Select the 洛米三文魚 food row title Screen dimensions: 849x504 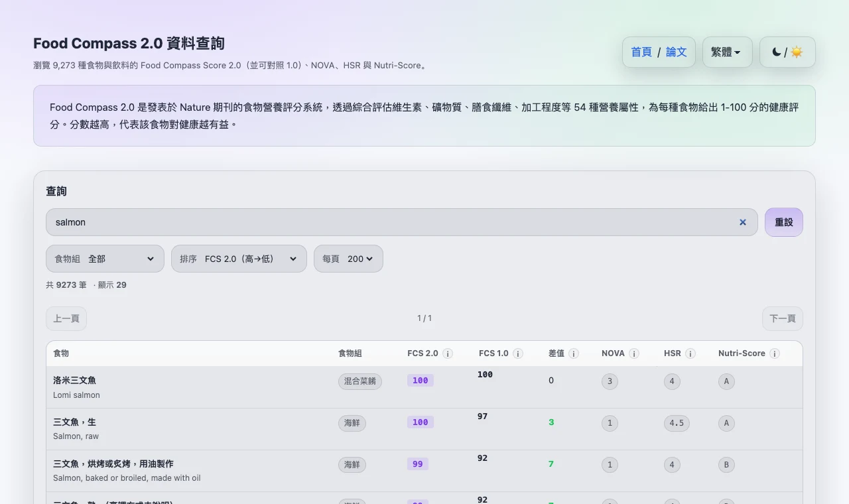coord(74,381)
